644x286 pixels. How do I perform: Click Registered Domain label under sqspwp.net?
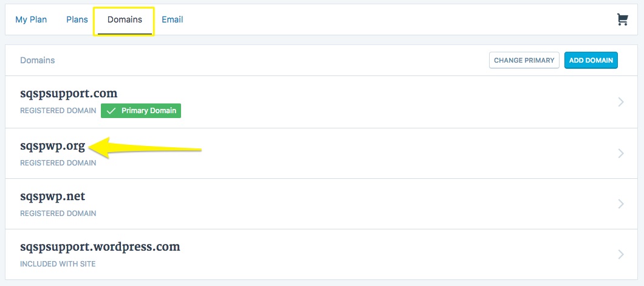click(58, 214)
